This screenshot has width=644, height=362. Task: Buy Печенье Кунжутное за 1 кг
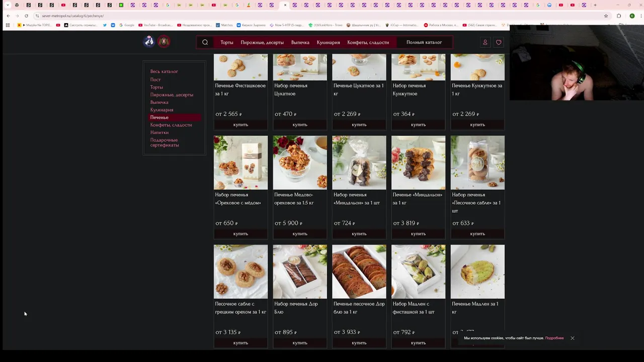[x=477, y=125]
